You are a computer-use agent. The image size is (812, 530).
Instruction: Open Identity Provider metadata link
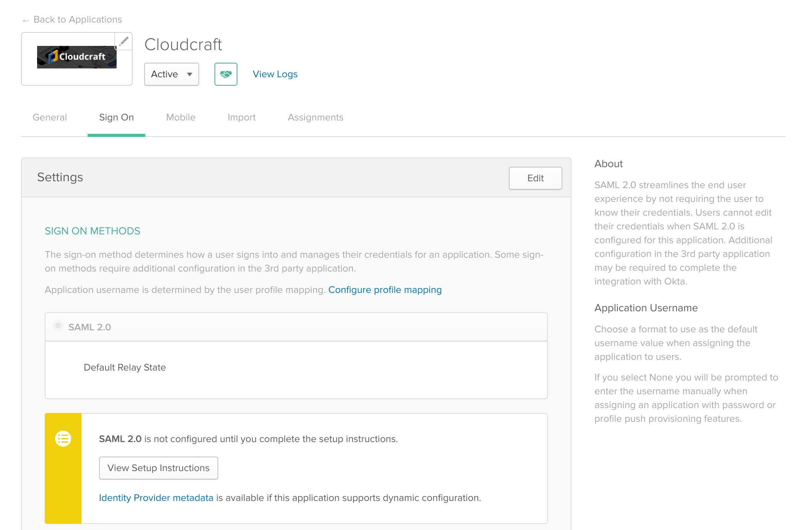[156, 498]
